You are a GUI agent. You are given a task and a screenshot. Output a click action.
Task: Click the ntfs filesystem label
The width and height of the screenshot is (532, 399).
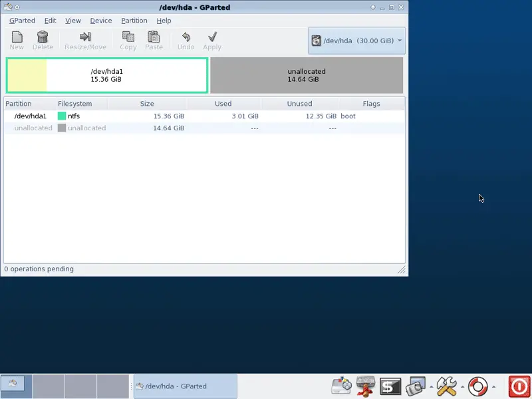click(74, 116)
